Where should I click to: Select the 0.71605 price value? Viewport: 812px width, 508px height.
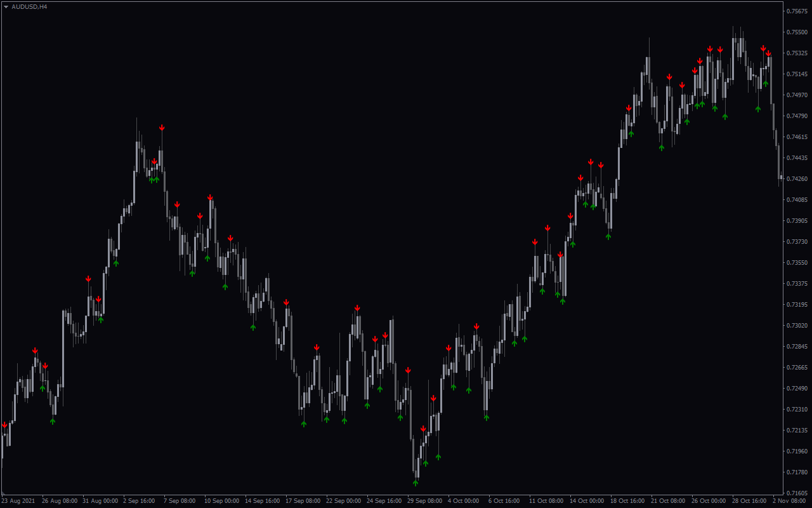coord(797,493)
